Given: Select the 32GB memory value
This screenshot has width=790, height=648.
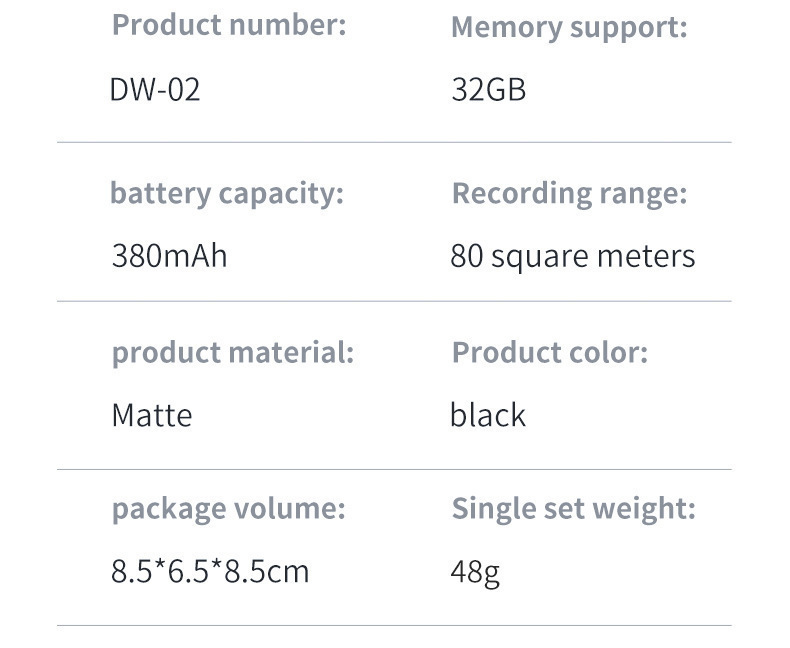Looking at the screenshot, I should [x=488, y=90].
